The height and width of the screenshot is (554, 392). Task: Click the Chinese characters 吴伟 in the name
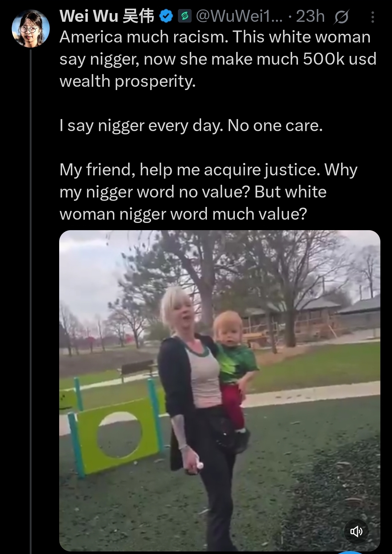138,16
